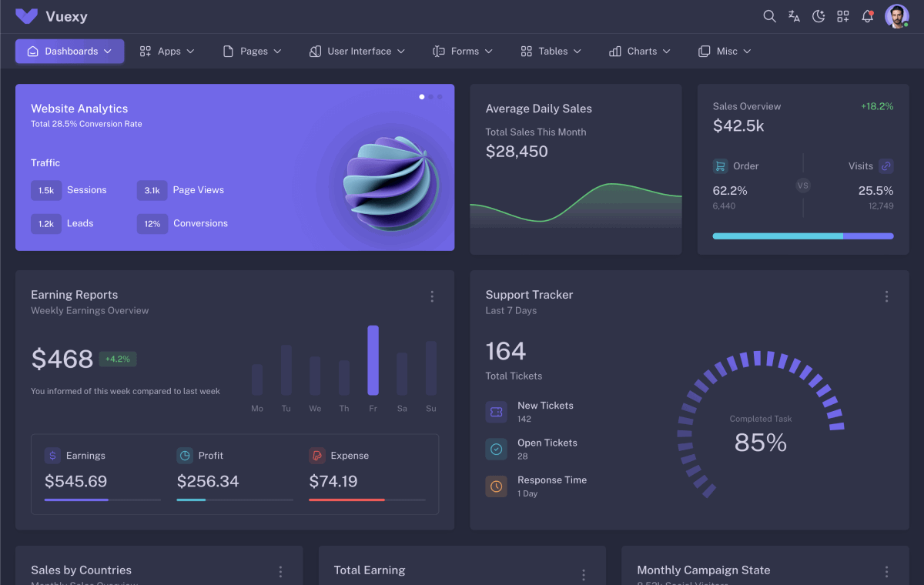Click the New Tickets icon
This screenshot has height=585, width=924.
[x=497, y=412]
